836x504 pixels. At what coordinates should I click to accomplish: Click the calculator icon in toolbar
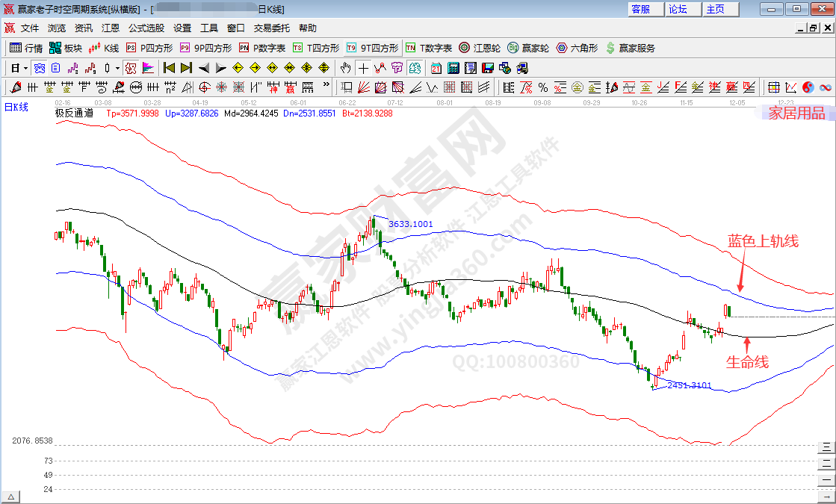tap(453, 68)
